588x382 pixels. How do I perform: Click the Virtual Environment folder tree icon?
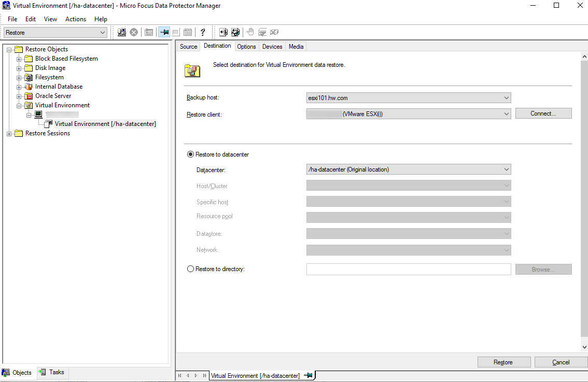click(29, 105)
